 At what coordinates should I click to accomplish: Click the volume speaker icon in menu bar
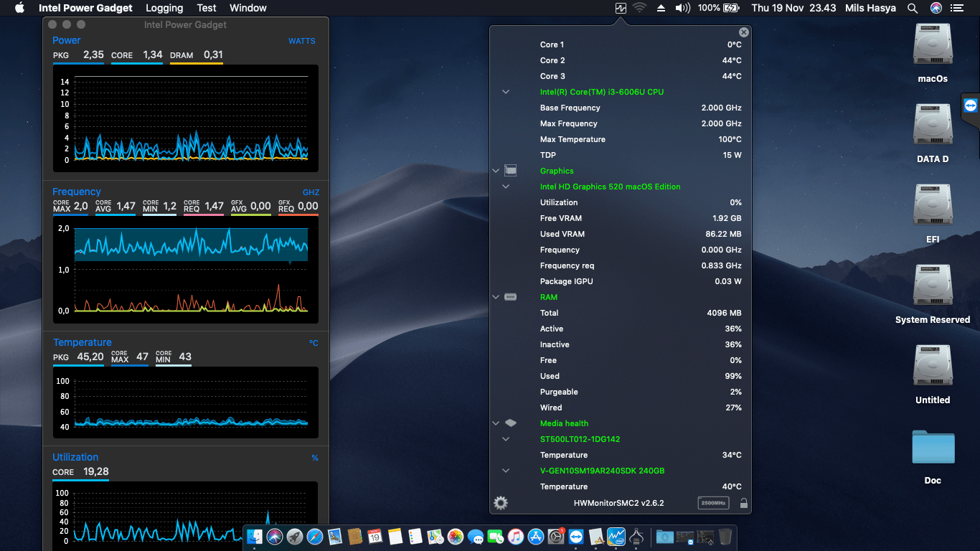click(682, 8)
